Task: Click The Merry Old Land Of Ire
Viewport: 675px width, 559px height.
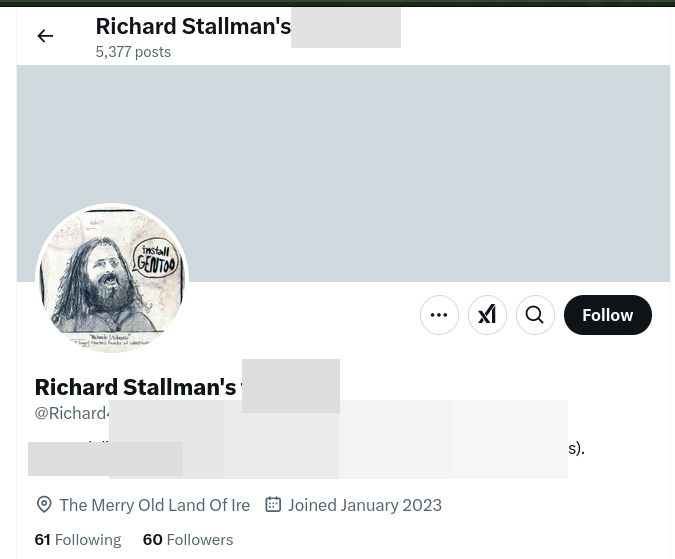Action: coord(155,505)
